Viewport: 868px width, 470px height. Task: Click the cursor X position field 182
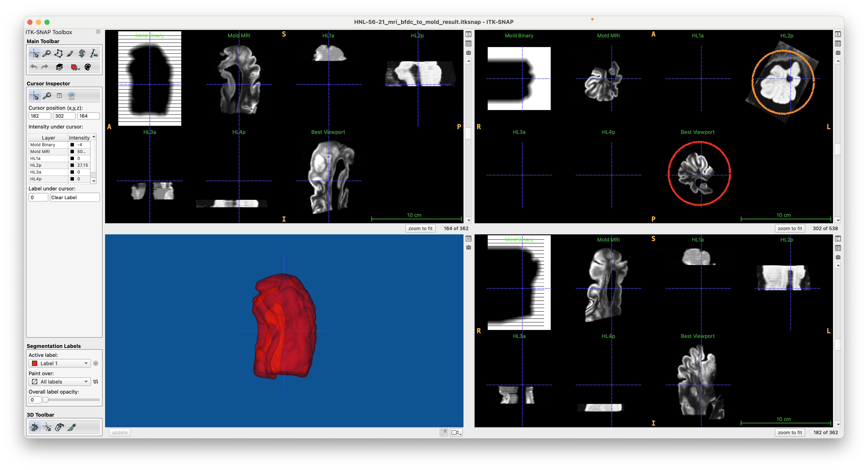[40, 116]
